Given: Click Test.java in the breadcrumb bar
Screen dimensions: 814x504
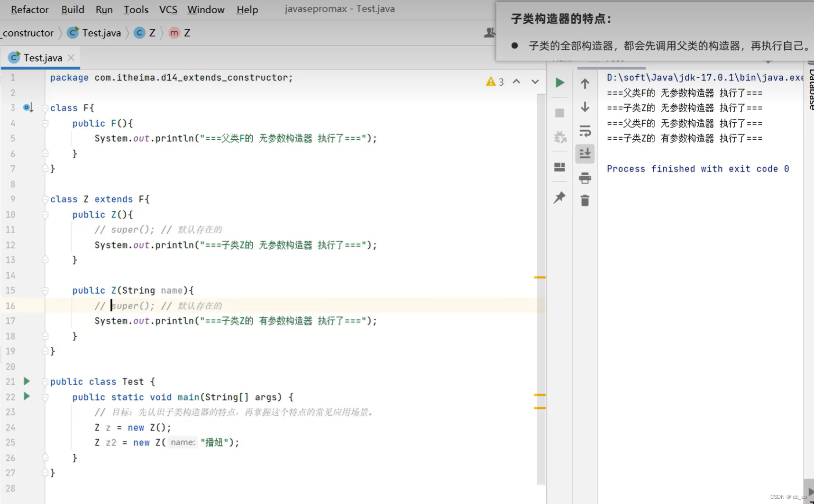Looking at the screenshot, I should tap(94, 33).
